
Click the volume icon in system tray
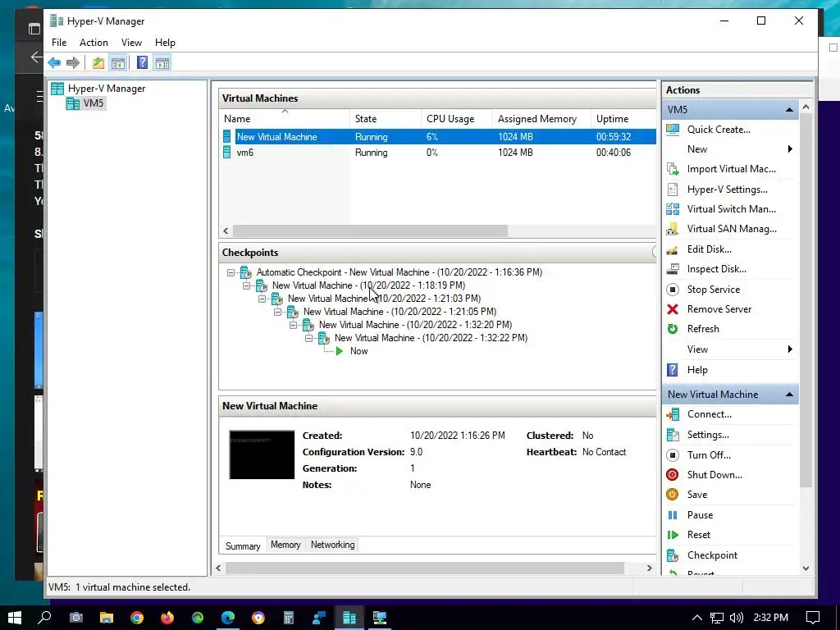tap(737, 618)
